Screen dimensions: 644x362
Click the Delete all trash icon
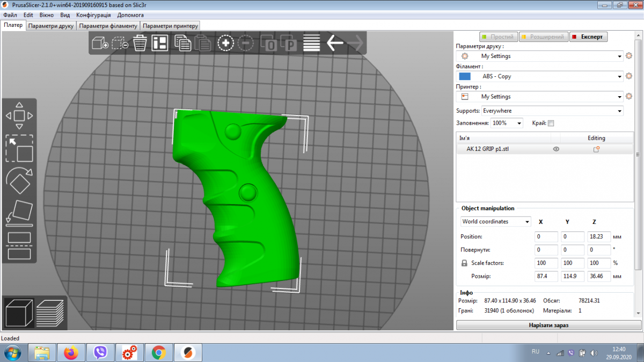pyautogui.click(x=140, y=44)
